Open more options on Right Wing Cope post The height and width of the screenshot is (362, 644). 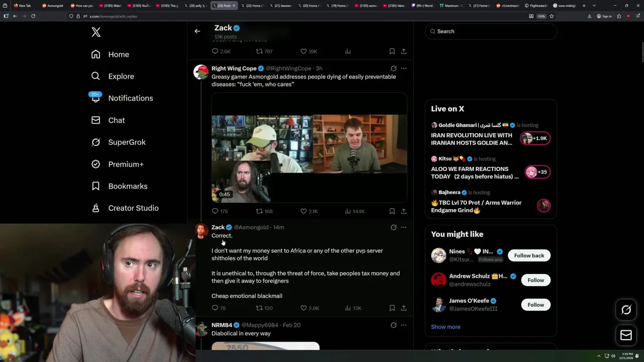[x=404, y=68]
